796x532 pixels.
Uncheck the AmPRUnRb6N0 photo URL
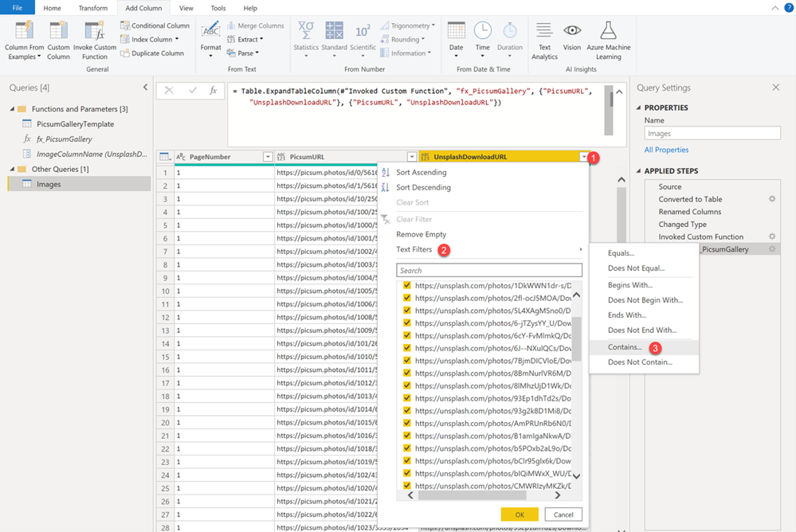click(406, 423)
